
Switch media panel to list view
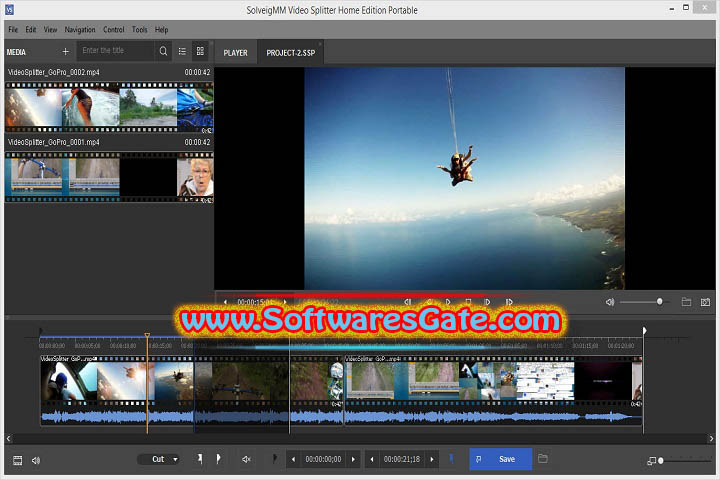tap(182, 51)
